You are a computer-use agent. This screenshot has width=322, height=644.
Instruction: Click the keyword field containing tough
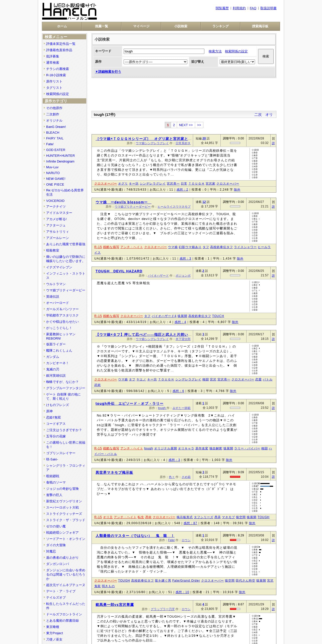tap(164, 51)
